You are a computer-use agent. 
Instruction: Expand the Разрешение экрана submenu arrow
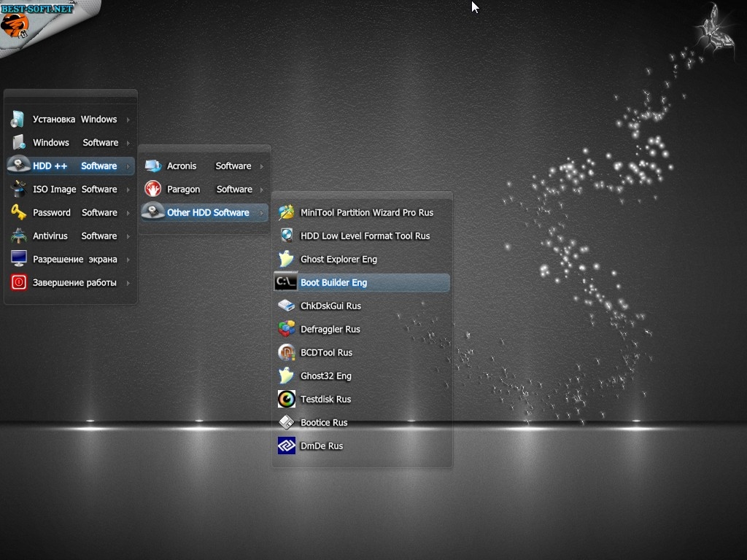pyautogui.click(x=128, y=260)
